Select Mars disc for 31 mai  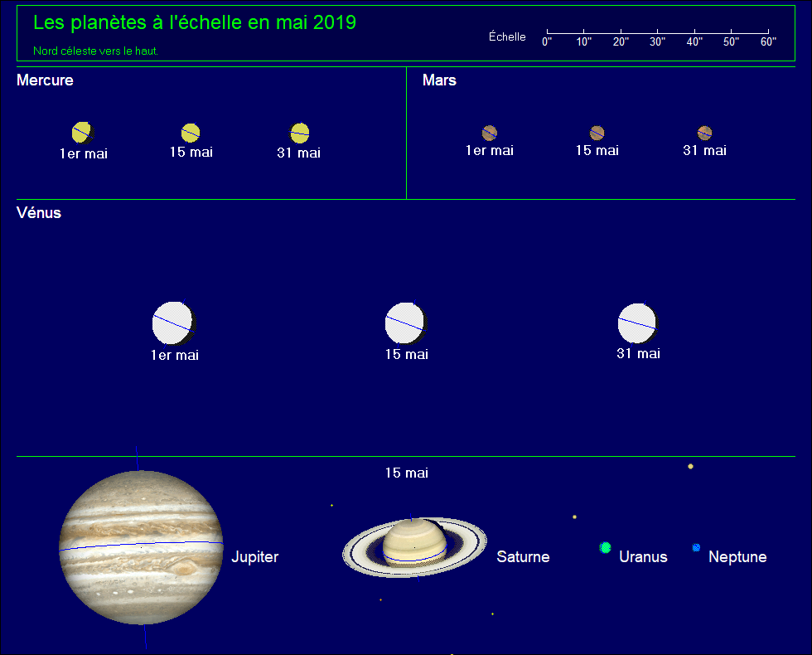point(705,133)
